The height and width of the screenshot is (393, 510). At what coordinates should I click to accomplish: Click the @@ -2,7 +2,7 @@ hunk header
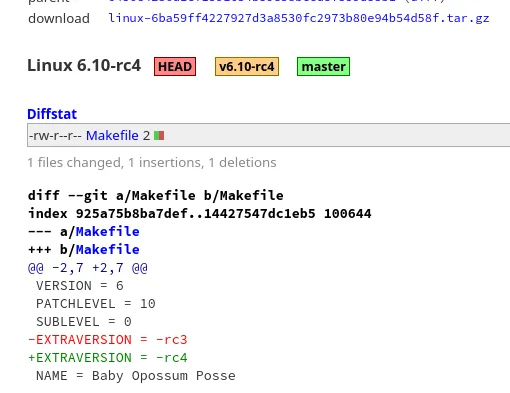(88, 268)
